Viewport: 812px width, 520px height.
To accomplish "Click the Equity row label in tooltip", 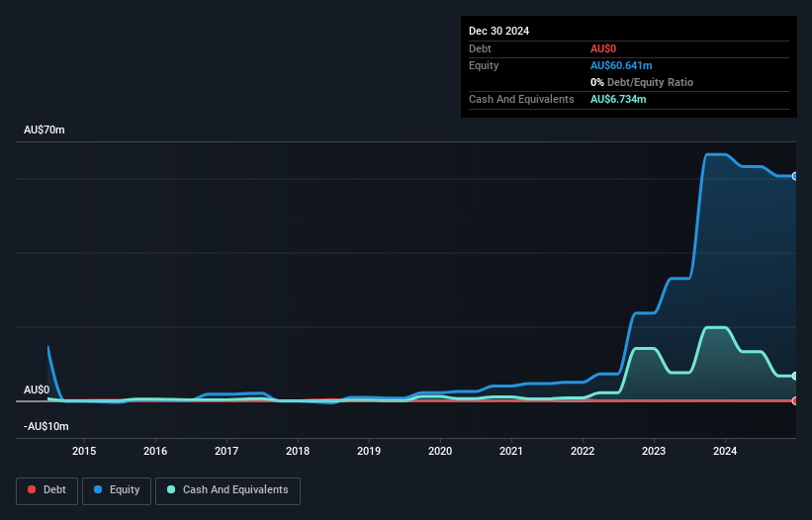I will (484, 65).
